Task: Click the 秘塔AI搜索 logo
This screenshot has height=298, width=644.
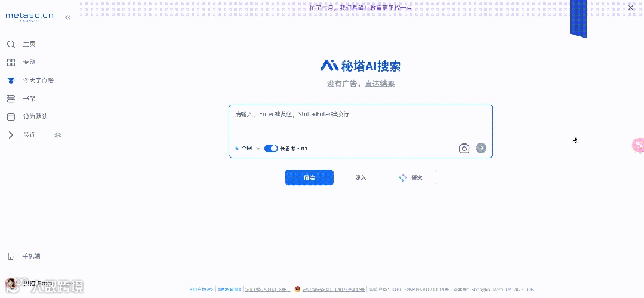Action: (x=360, y=65)
